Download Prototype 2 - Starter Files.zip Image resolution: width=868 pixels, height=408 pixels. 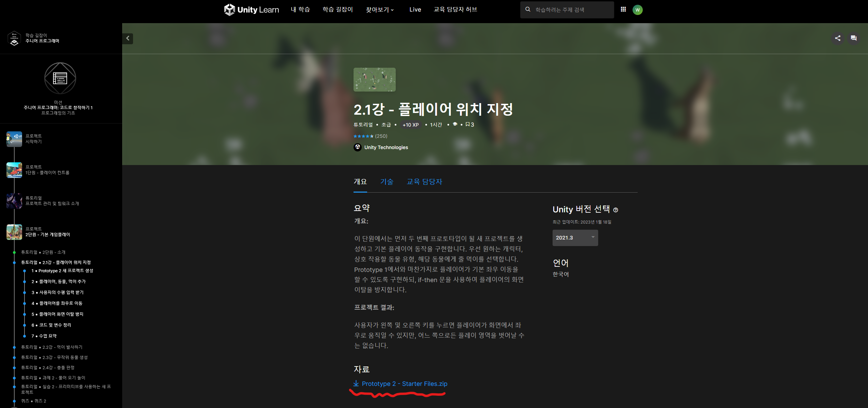click(404, 383)
